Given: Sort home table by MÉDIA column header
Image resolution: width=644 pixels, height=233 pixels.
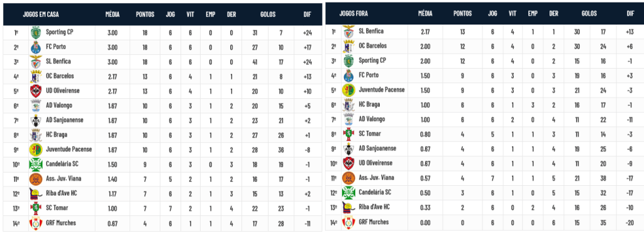Looking at the screenshot, I should click(112, 14).
